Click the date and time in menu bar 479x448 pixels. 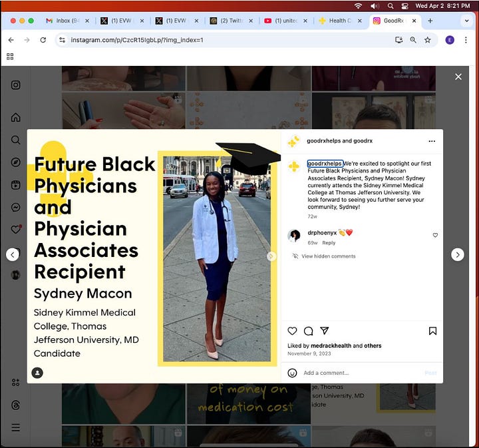(442, 6)
